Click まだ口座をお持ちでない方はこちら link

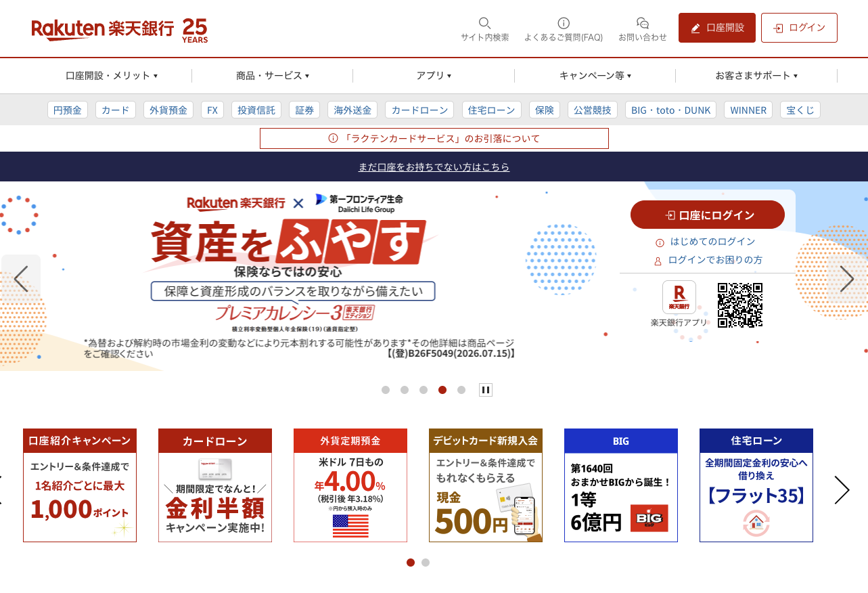click(x=434, y=167)
